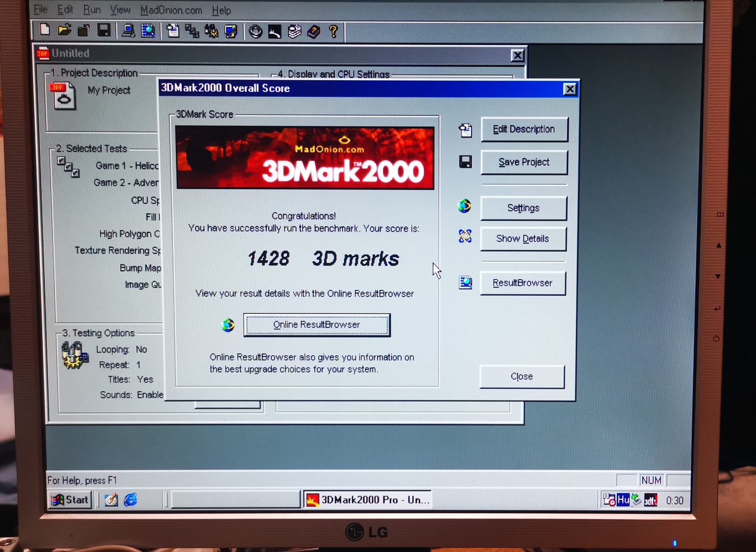The width and height of the screenshot is (756, 552).
Task: Click the ResultBrowser button on the right
Action: coord(523,283)
